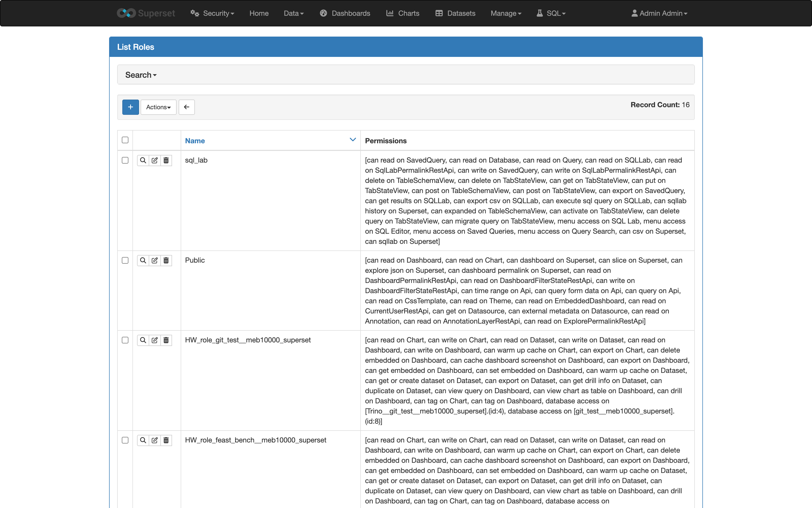The width and height of the screenshot is (812, 508).
Task: Delete the sql_lab role
Action: 166,160
